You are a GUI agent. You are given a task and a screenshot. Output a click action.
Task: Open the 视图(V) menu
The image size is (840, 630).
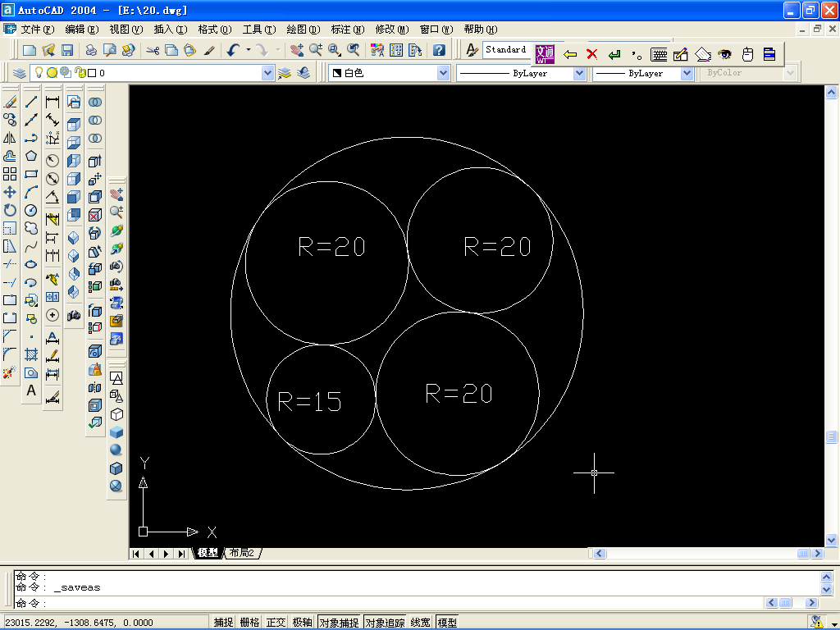click(126, 30)
